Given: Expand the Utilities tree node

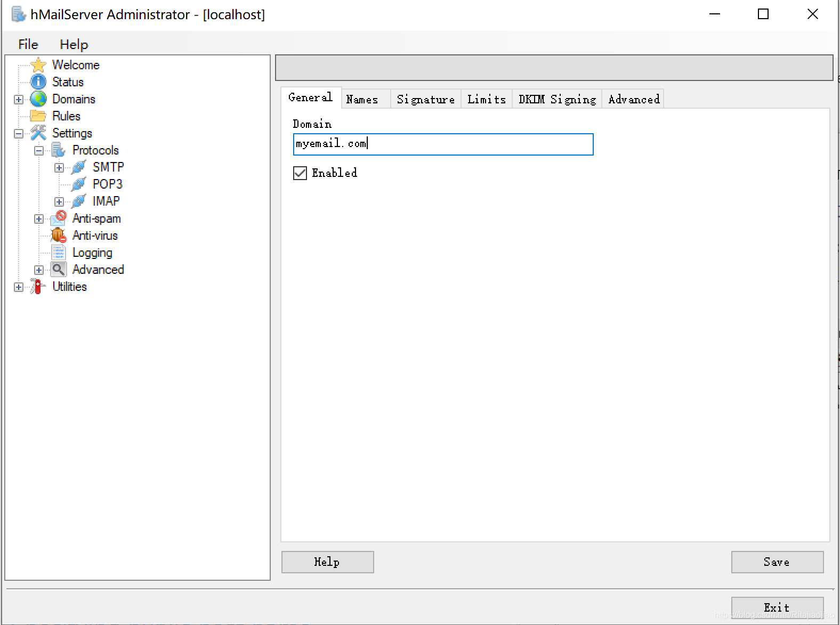Looking at the screenshot, I should tap(19, 287).
